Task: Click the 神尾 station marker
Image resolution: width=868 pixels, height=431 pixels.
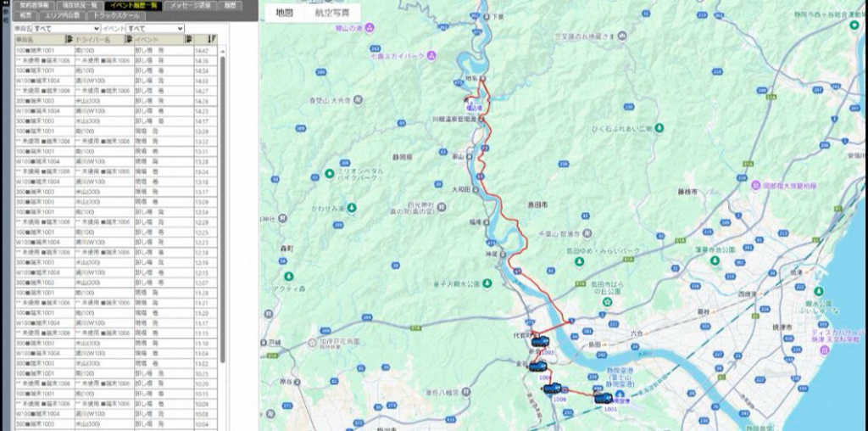Action: point(504,255)
